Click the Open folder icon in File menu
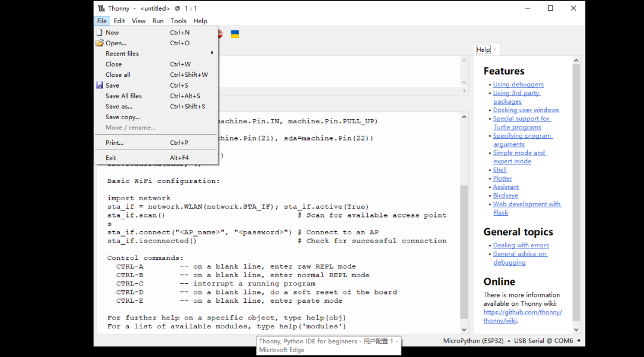The height and width of the screenshot is (357, 644). 100,43
